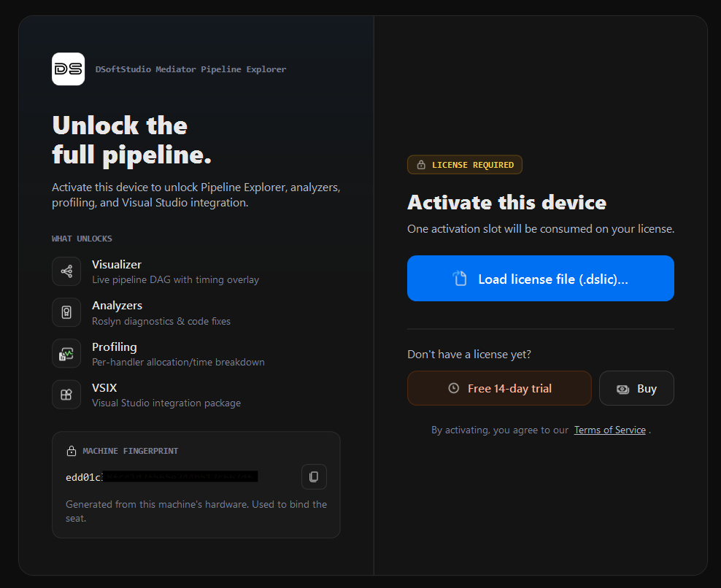Click 'DSoftStudio Mediator Pipeline Explorer' title text

pyautogui.click(x=190, y=69)
